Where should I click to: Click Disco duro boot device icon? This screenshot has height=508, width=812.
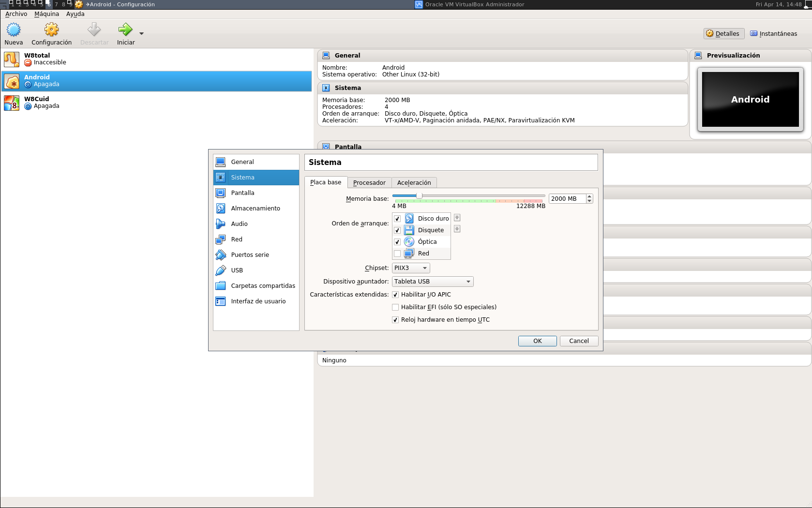click(x=409, y=219)
